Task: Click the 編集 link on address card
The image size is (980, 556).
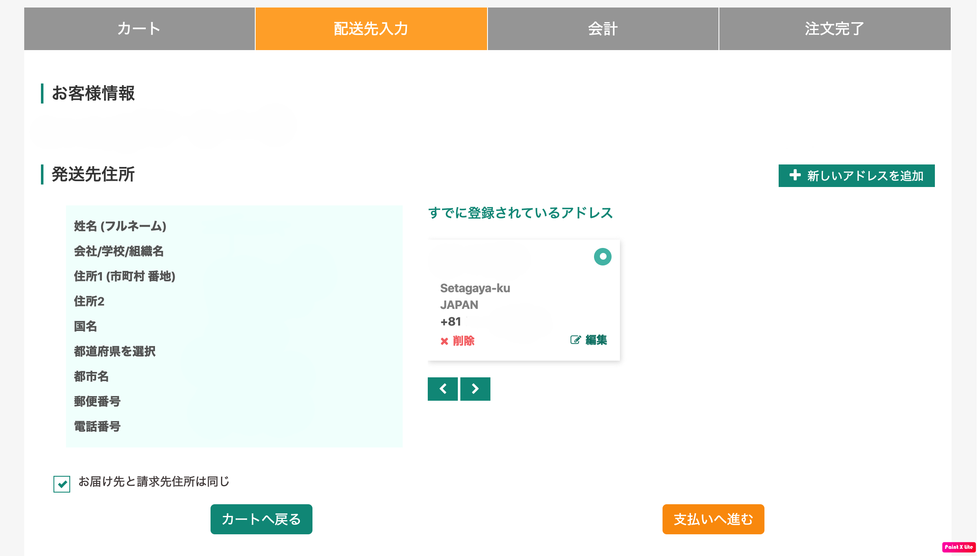Action: click(596, 340)
